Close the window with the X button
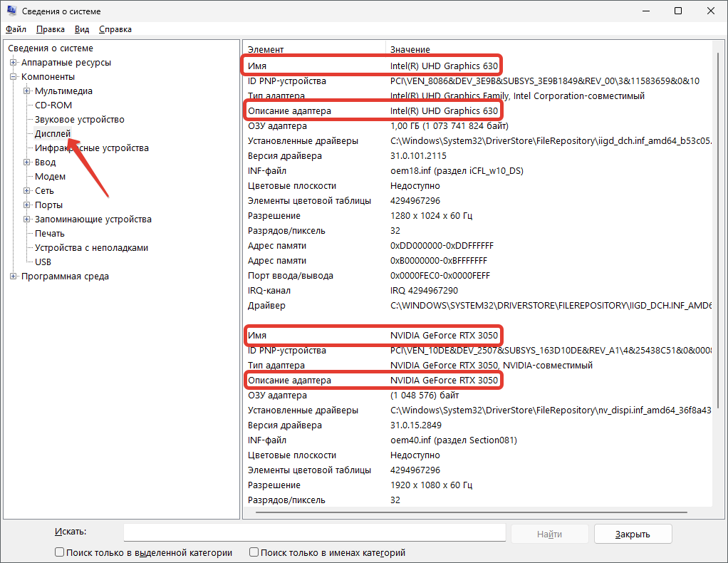Viewport: 728px width, 563px height. pos(711,11)
